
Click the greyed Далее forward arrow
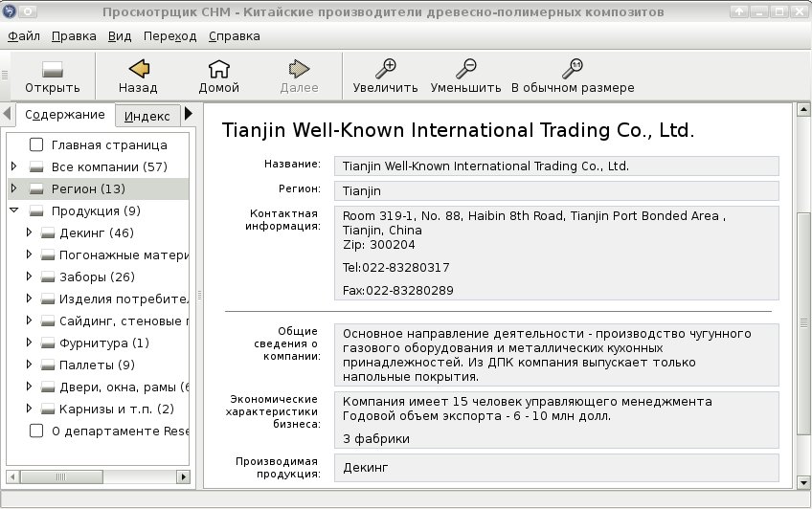[x=299, y=68]
